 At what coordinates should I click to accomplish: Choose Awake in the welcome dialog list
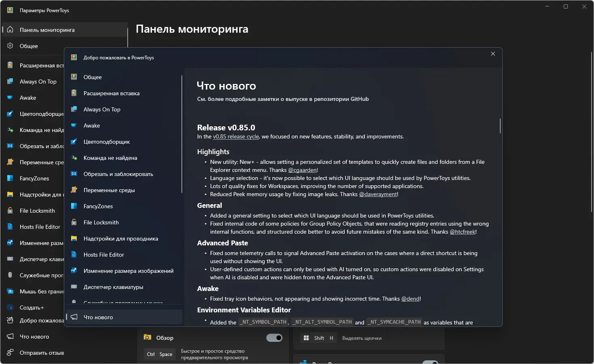point(124,126)
